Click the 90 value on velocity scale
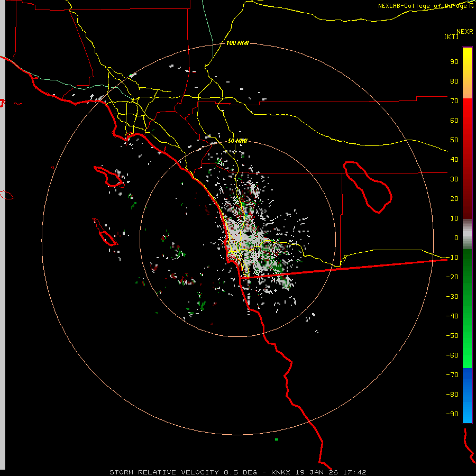 point(454,62)
